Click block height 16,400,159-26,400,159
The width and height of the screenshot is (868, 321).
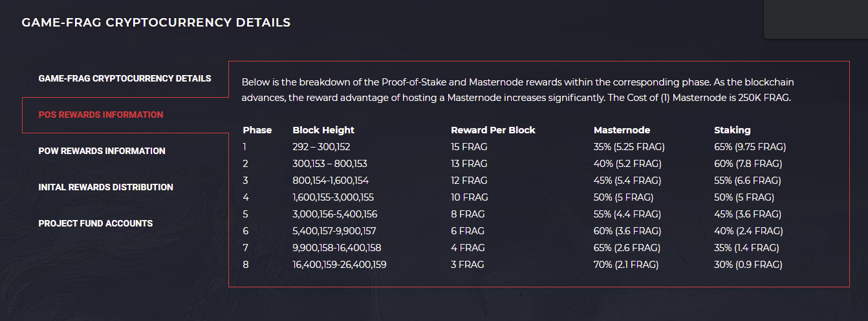340,265
